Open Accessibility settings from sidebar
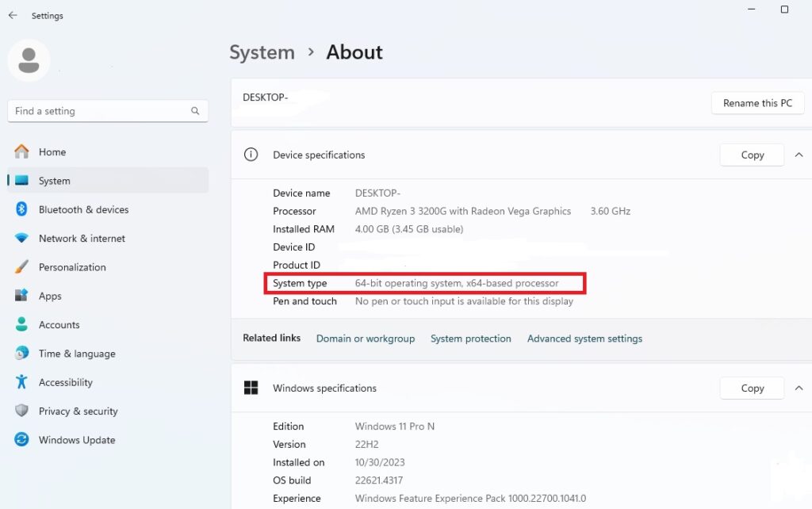This screenshot has height=509, width=812. (21, 382)
